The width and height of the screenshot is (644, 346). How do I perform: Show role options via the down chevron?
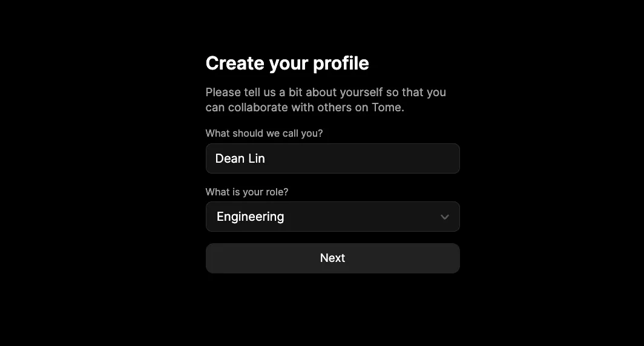[x=444, y=217]
